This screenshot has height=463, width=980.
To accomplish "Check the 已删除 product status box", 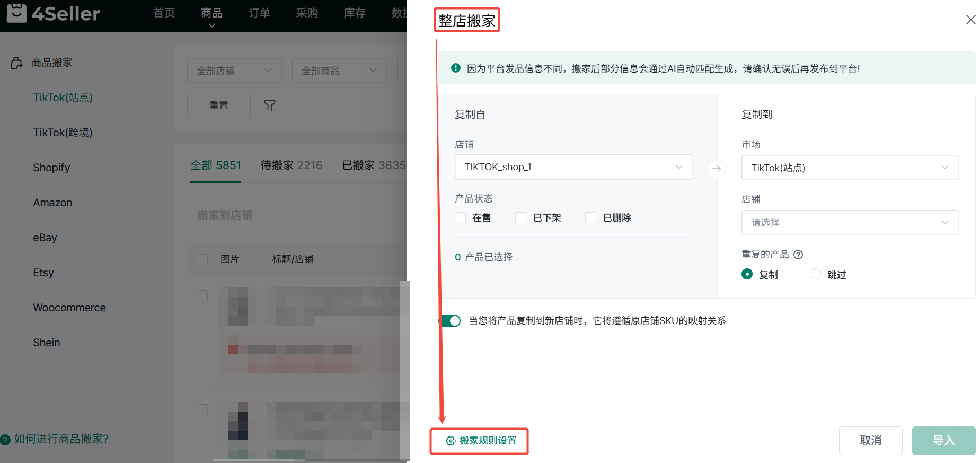I will click(x=590, y=217).
